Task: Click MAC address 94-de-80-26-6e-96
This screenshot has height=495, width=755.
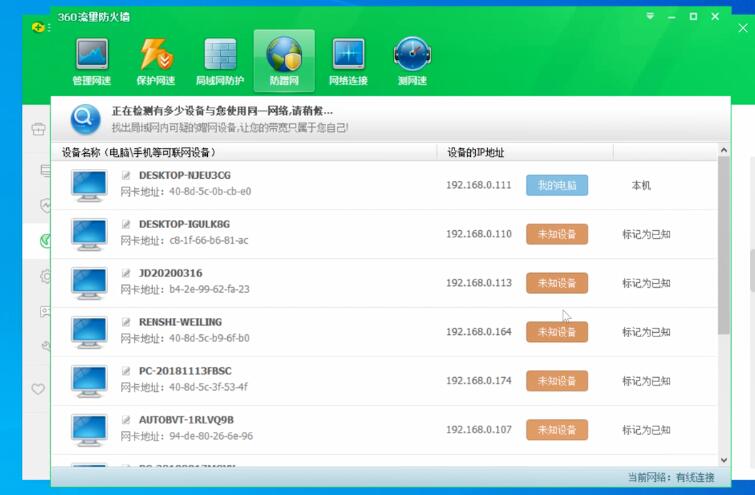Action: pos(211,436)
